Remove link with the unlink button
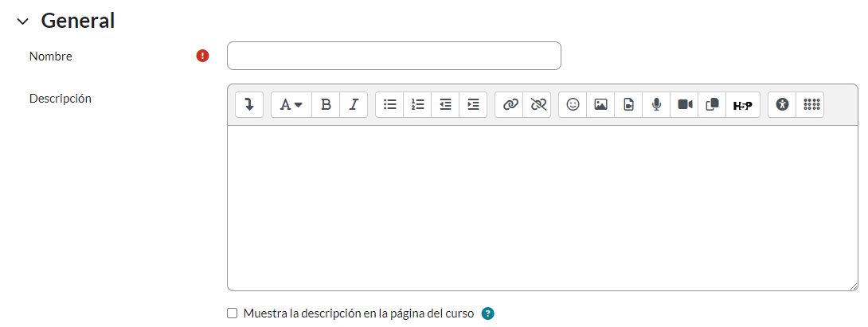The height and width of the screenshot is (327, 868). 538,104
